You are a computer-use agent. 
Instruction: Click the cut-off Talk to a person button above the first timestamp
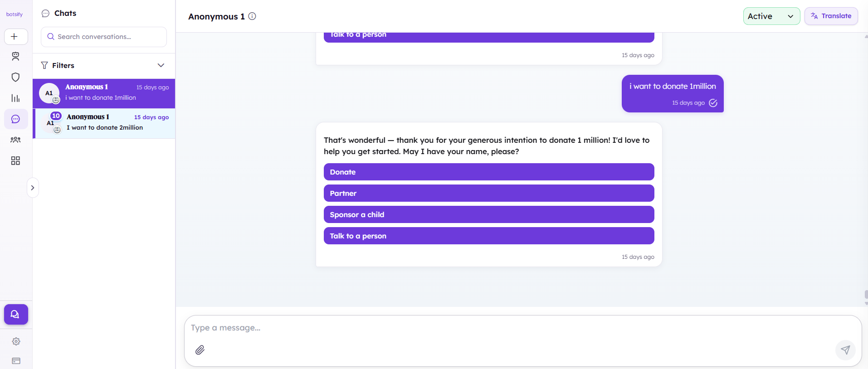point(489,37)
